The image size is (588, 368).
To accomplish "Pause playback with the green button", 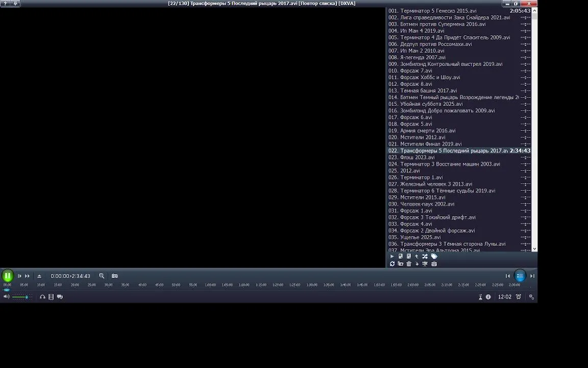I will coord(8,275).
